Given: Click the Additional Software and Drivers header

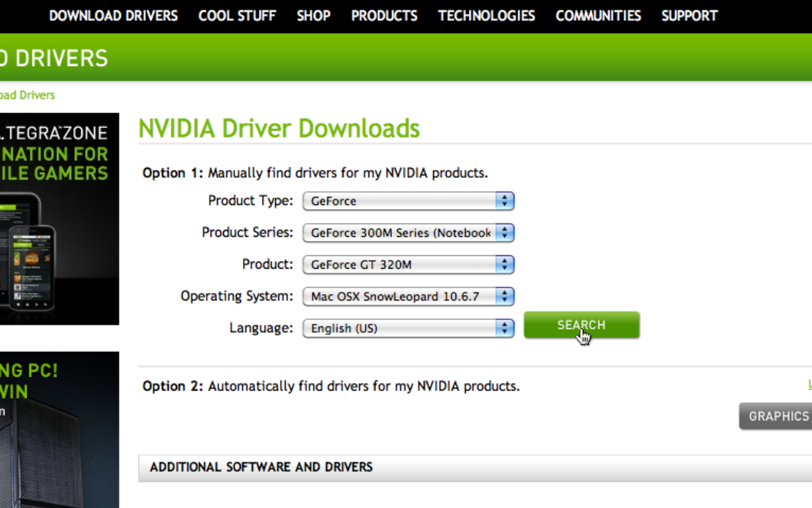Looking at the screenshot, I should [475, 467].
